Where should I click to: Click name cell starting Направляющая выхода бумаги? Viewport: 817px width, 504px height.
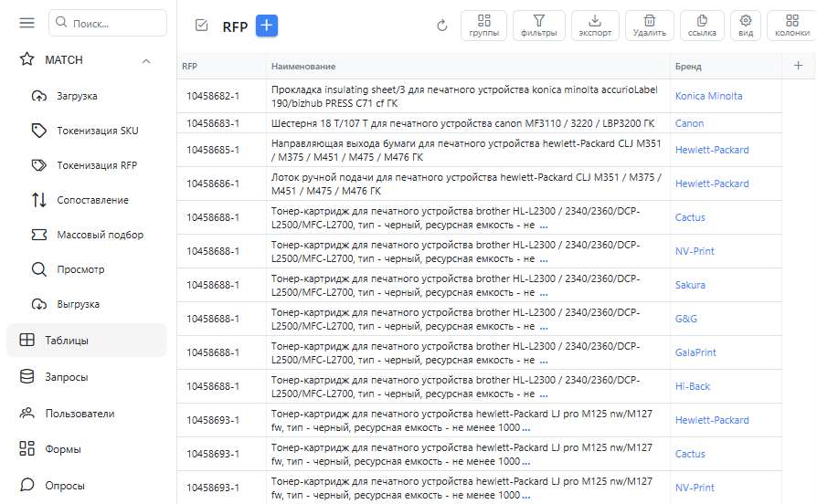click(x=468, y=150)
